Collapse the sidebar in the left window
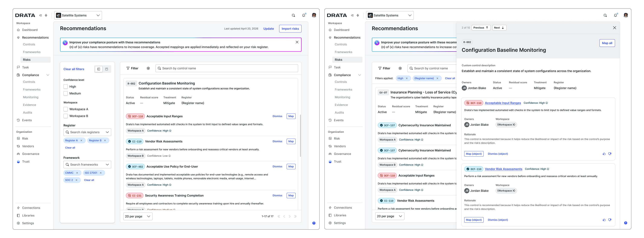644x238 pixels. click(40, 15)
